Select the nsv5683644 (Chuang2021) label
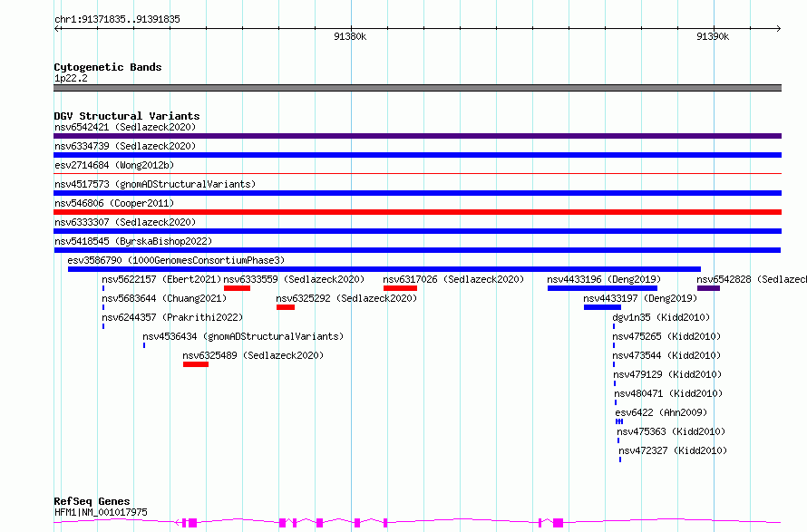The width and height of the screenshot is (807, 532). pos(164,298)
